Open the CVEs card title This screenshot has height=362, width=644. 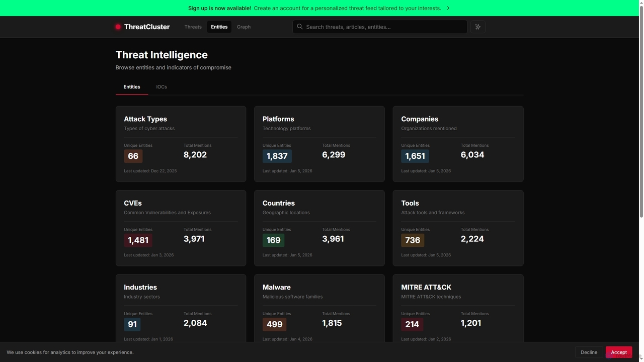pos(133,203)
